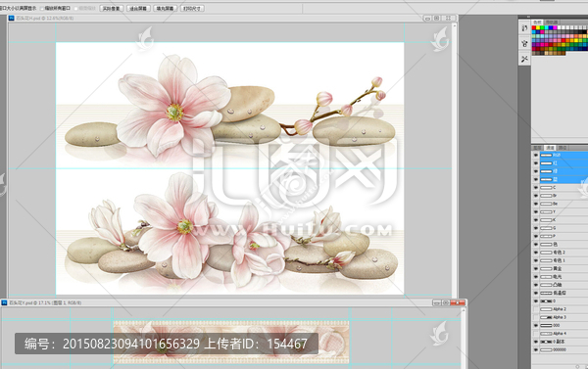Pick the green swatch in the first row
The width and height of the screenshot is (588, 369).
tap(542, 27)
